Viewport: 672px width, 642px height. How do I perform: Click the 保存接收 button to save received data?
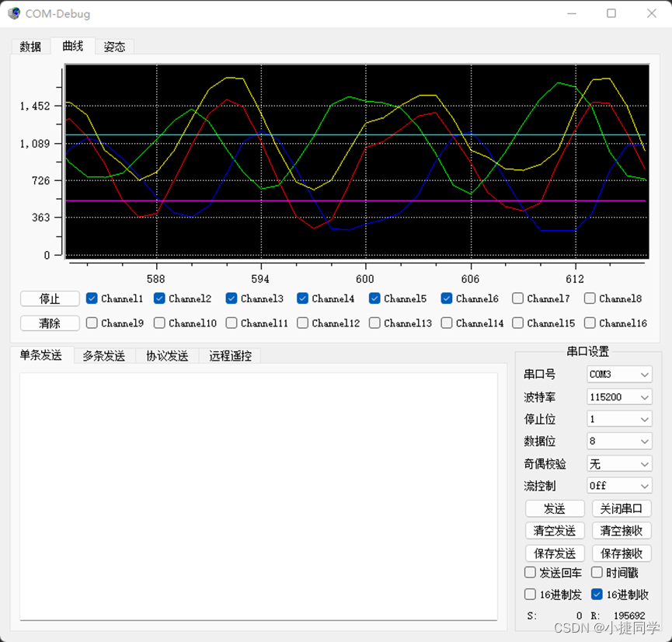(622, 553)
